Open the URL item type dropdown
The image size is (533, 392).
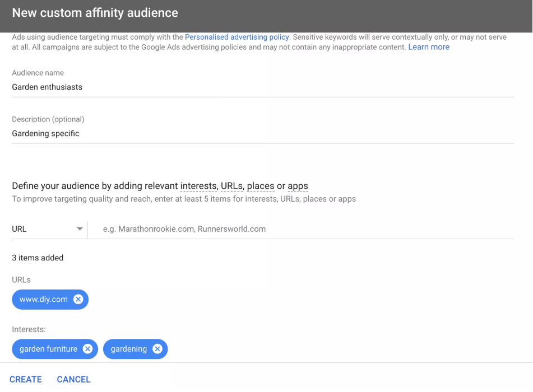pyautogui.click(x=48, y=229)
